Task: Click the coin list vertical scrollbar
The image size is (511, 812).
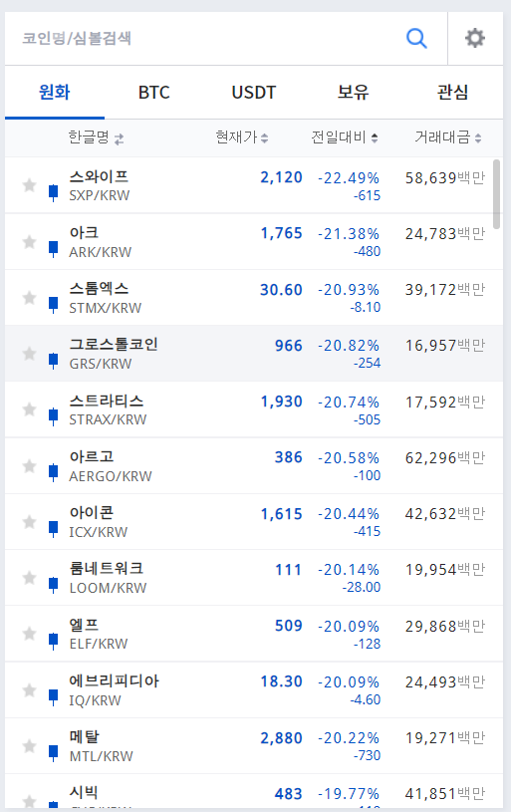Action: [x=496, y=194]
